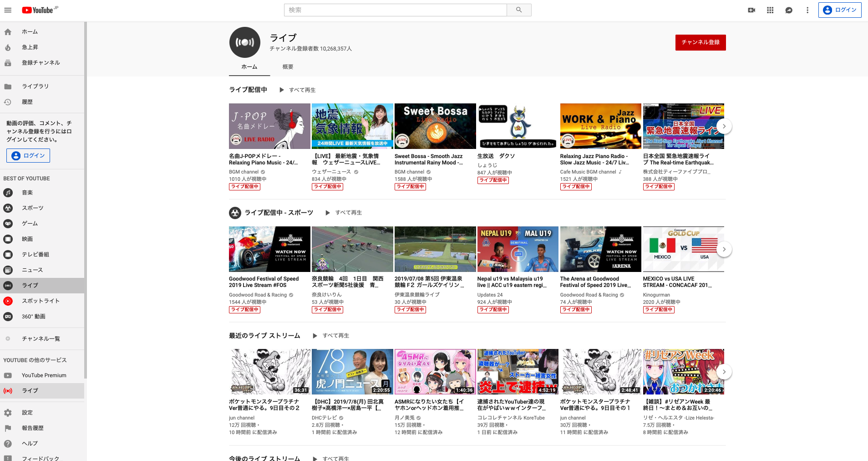The height and width of the screenshot is (461, 868).
Task: Open the hamburger guide menu
Action: click(x=8, y=10)
